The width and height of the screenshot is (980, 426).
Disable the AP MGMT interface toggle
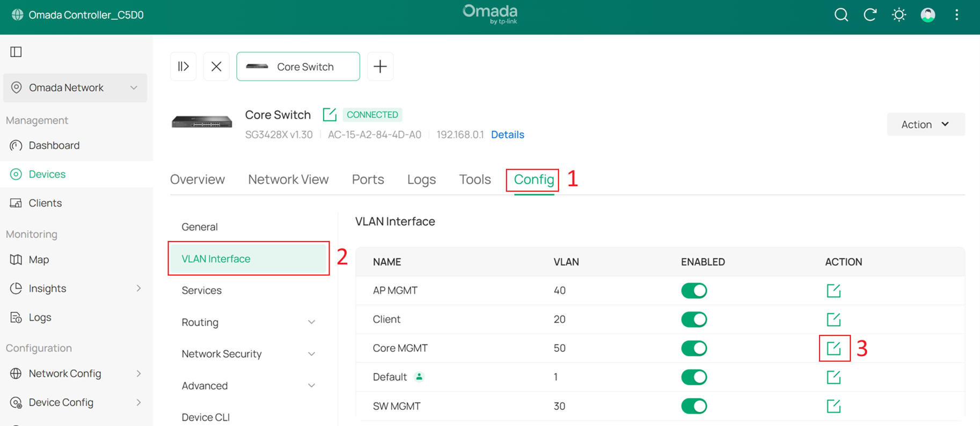[694, 291]
